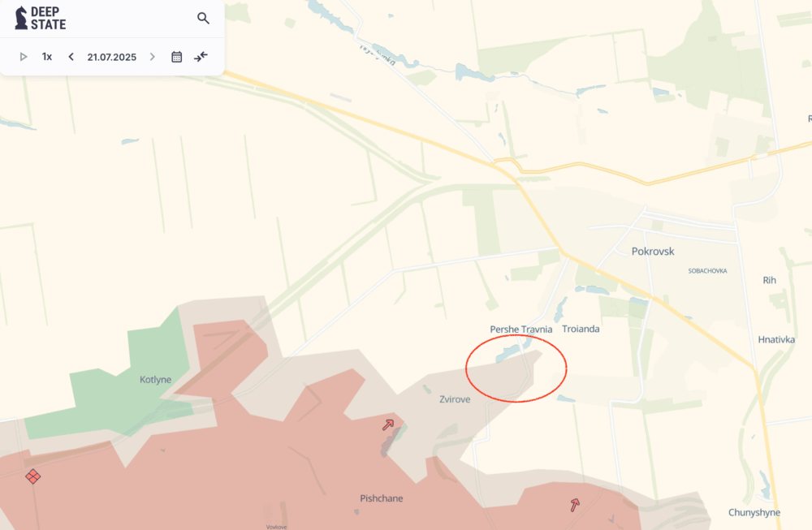
Task: Click the attack arrow near Zvirove
Action: (388, 425)
